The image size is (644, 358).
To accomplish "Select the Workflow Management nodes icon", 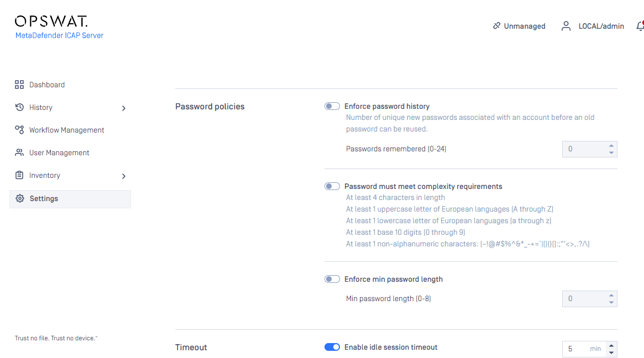I will coord(19,130).
